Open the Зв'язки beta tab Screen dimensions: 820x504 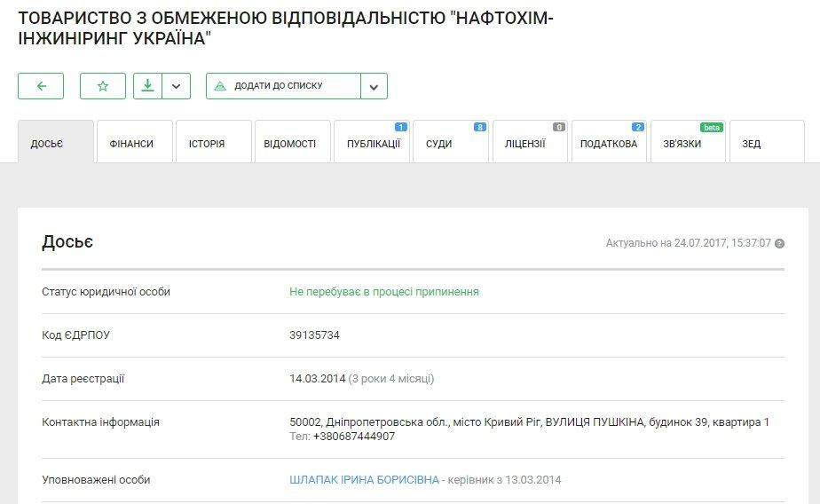[x=689, y=142]
